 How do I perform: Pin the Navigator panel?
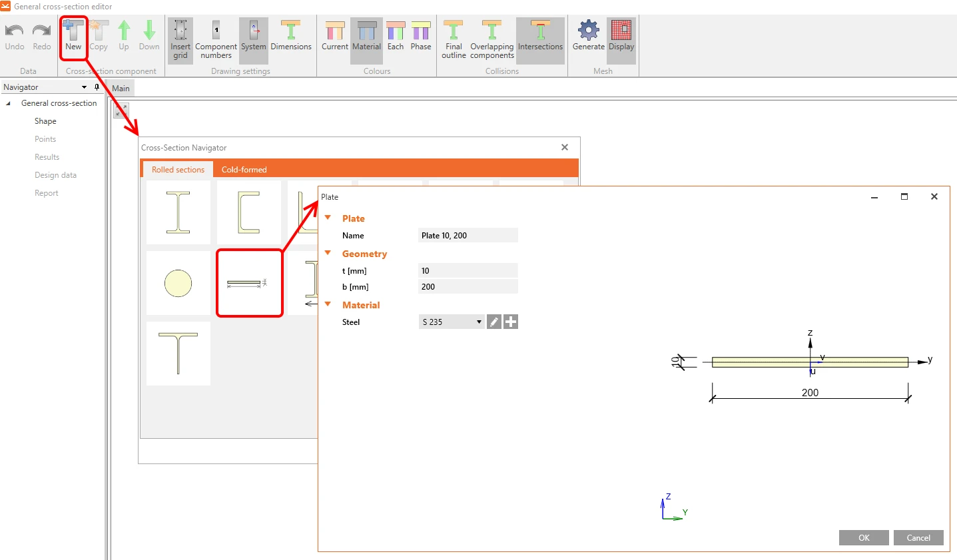click(x=97, y=87)
